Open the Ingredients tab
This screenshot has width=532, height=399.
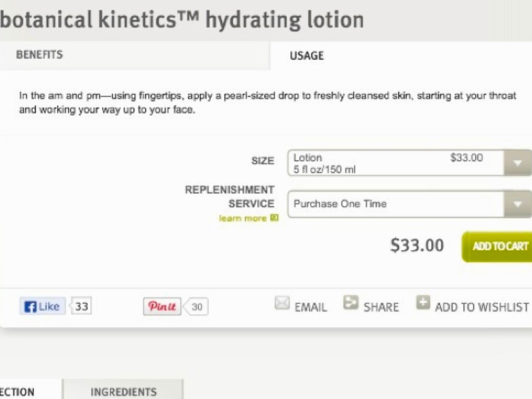pos(124,391)
